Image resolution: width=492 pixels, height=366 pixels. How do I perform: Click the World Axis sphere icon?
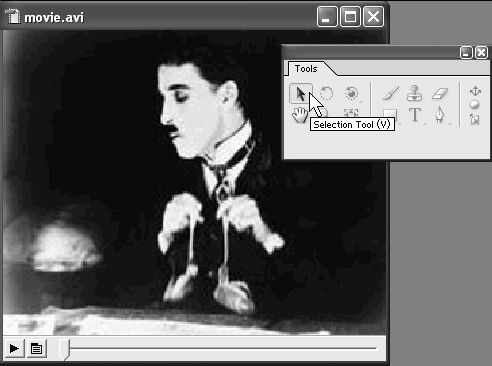pyautogui.click(x=474, y=105)
